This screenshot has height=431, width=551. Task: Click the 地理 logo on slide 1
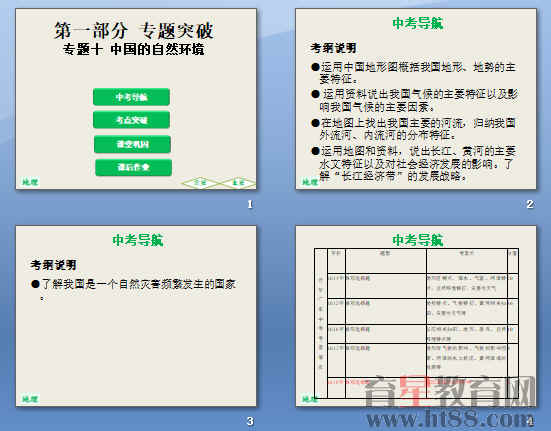pos(30,182)
